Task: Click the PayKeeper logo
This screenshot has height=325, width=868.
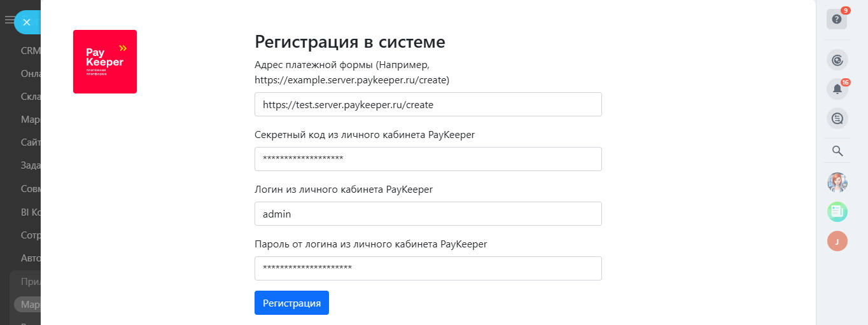Action: pyautogui.click(x=105, y=62)
